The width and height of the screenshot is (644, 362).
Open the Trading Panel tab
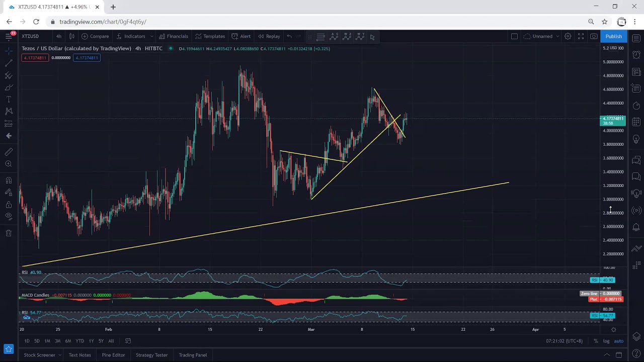coord(193,355)
